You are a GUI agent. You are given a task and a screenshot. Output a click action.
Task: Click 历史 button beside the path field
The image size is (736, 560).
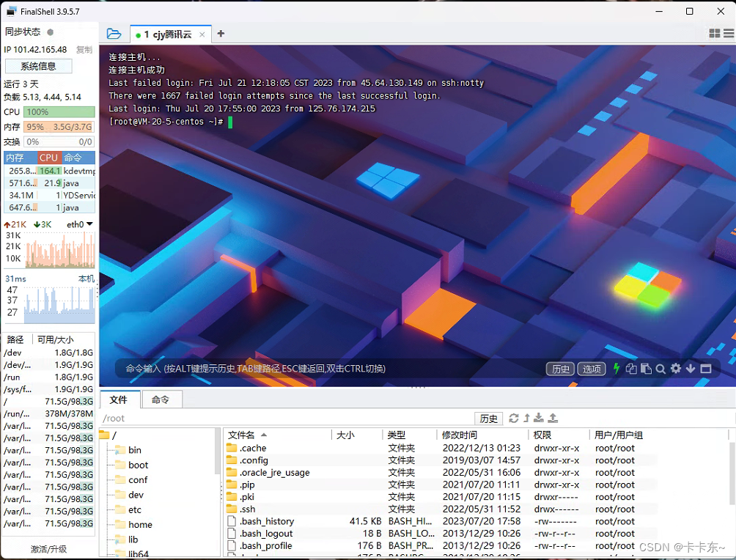coord(489,419)
